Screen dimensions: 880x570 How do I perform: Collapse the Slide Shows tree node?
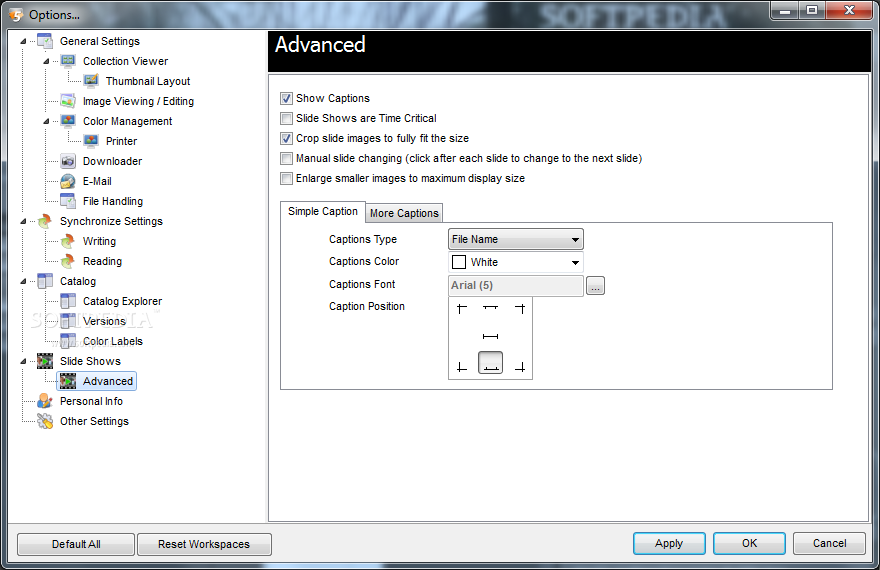[23, 361]
